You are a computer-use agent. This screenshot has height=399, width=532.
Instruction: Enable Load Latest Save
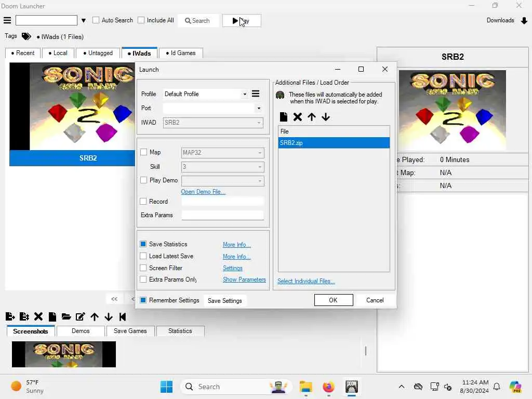coord(143,256)
